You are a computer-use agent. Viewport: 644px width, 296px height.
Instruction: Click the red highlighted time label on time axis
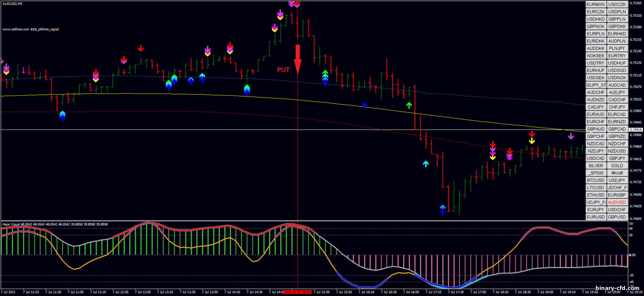click(298, 292)
